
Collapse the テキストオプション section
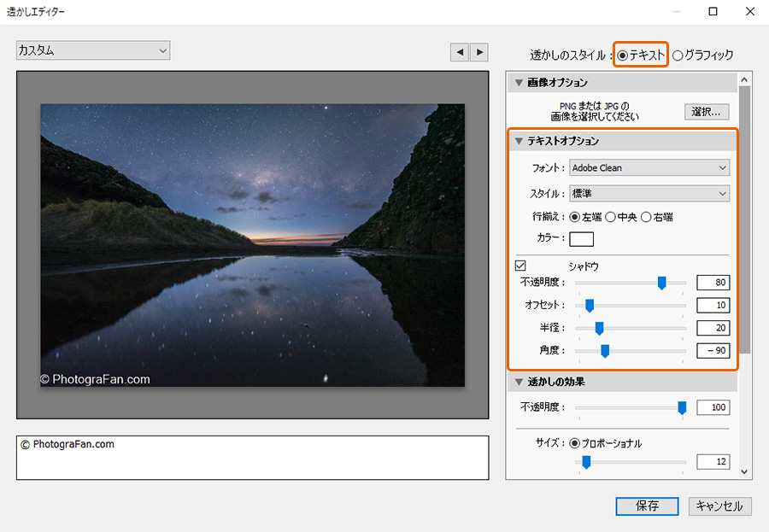(519, 141)
